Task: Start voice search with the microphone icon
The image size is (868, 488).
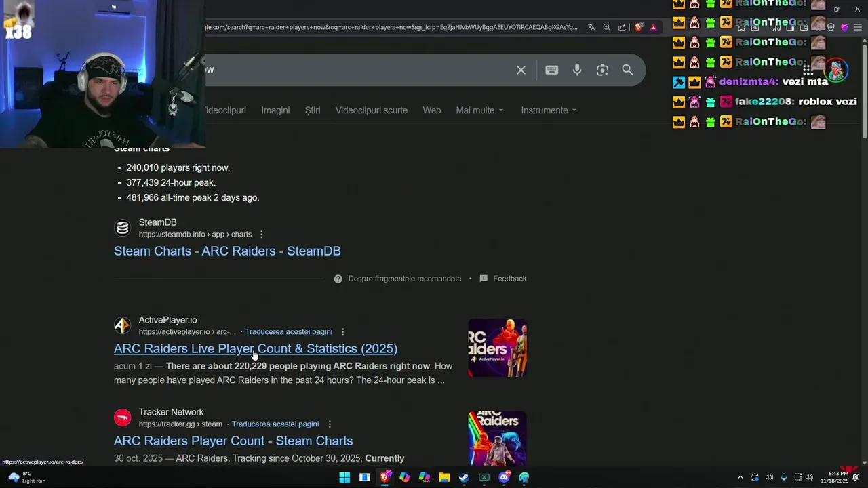Action: click(x=577, y=70)
